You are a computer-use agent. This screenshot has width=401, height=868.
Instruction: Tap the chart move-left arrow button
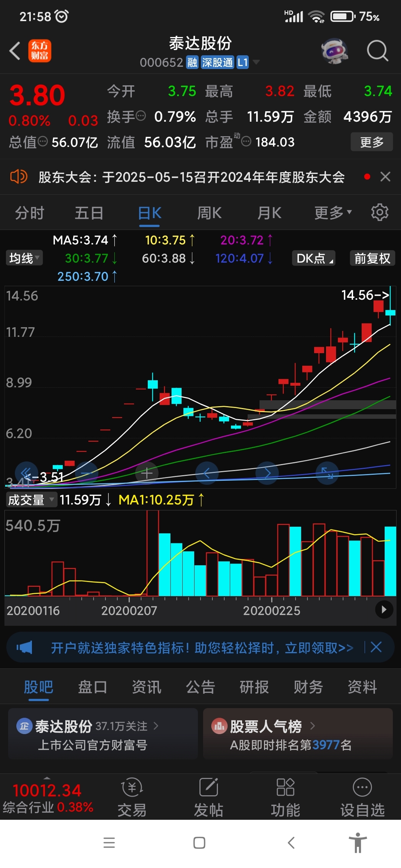coord(207,473)
